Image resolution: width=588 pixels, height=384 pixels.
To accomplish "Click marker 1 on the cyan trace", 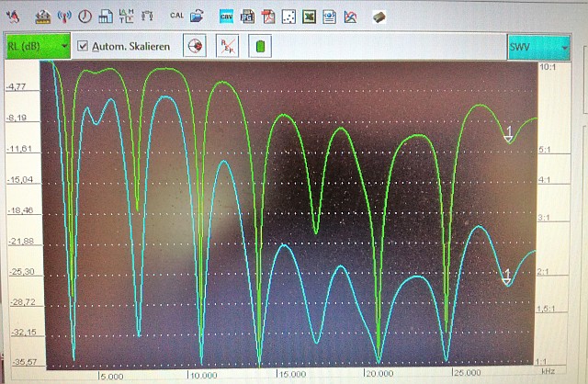I will (x=506, y=277).
